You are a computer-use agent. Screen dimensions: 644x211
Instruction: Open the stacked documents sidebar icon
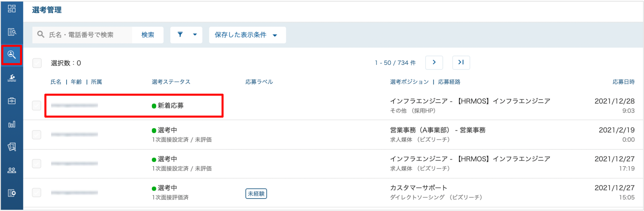click(12, 147)
